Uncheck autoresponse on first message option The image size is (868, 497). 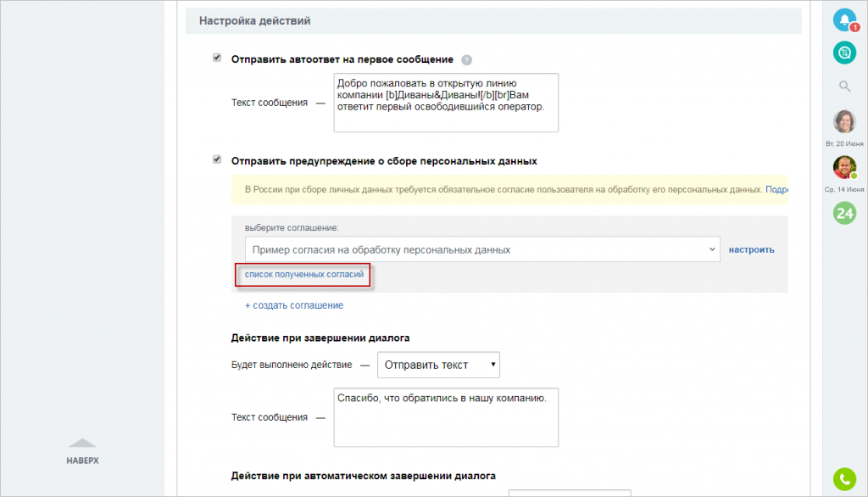click(x=217, y=59)
